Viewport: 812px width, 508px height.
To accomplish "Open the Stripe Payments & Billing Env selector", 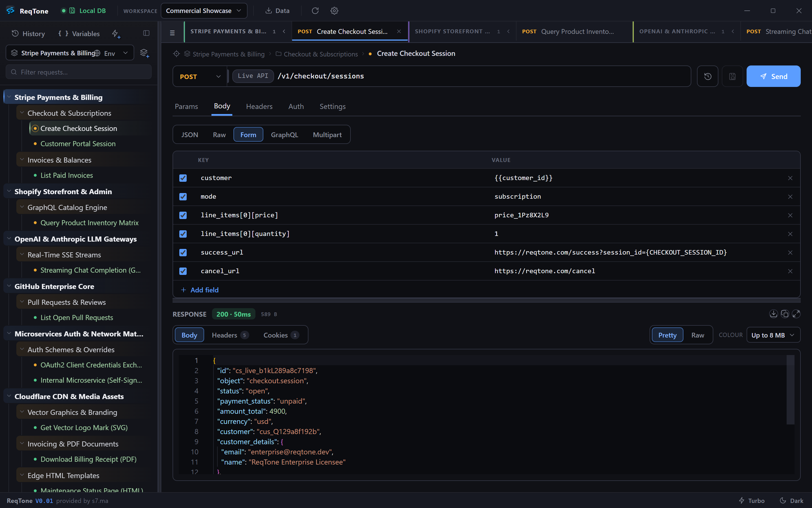I will pos(70,53).
